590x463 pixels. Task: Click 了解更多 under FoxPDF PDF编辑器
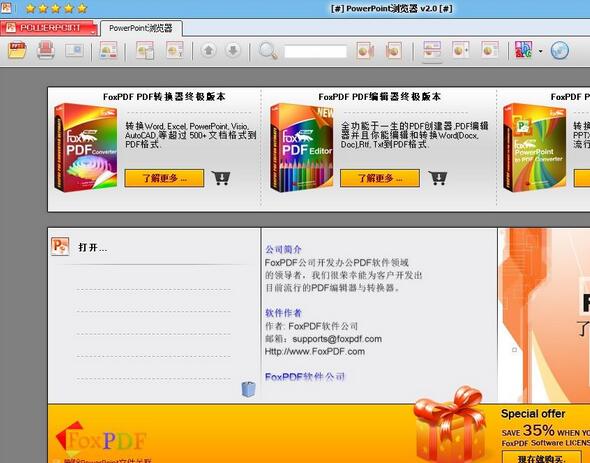click(380, 178)
